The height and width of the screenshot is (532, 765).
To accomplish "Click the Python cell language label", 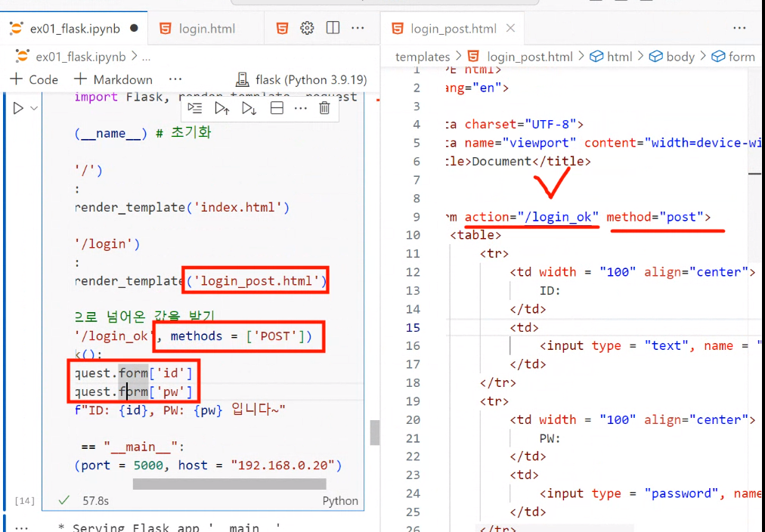I will [340, 501].
